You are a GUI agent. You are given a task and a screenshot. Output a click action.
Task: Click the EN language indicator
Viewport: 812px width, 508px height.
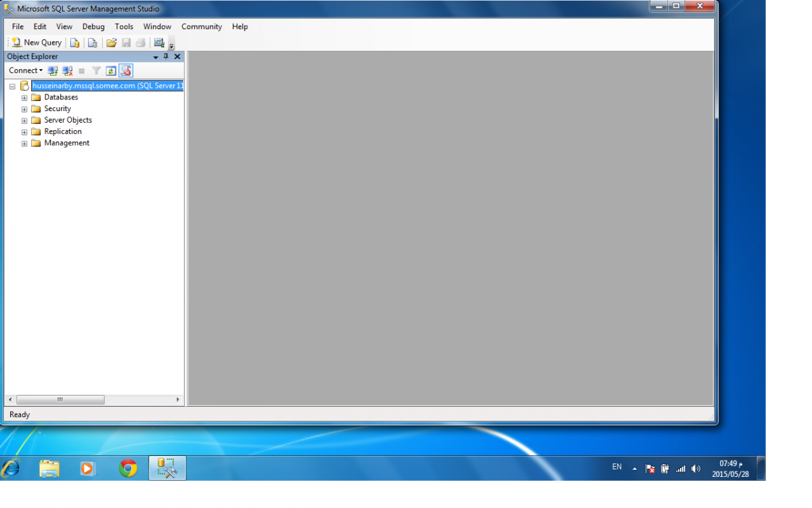coord(616,467)
